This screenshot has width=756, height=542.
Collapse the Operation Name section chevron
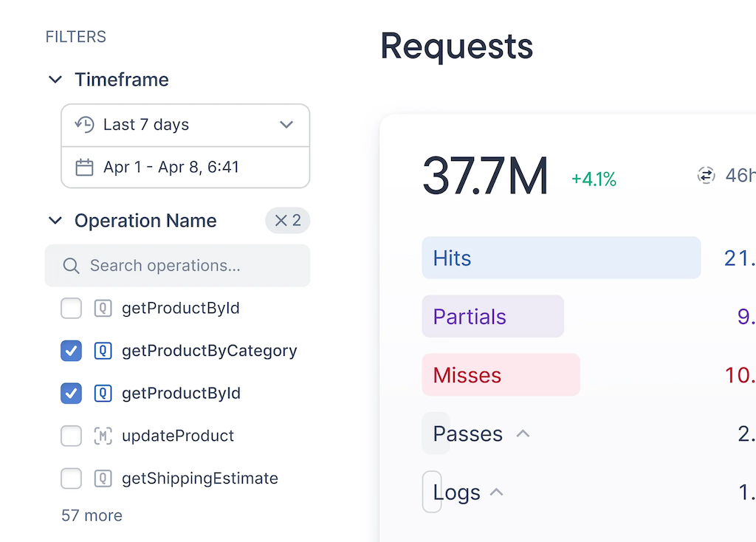pos(55,221)
